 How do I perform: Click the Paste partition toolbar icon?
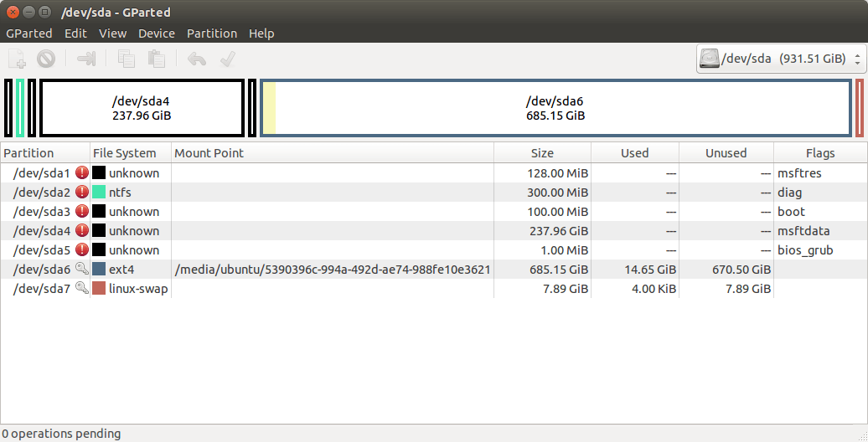pyautogui.click(x=156, y=59)
